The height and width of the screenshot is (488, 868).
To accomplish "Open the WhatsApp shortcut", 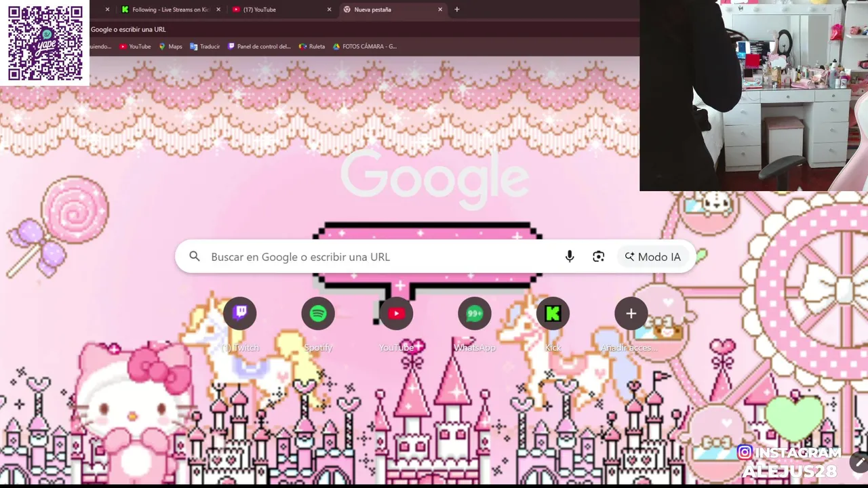I will click(x=475, y=314).
